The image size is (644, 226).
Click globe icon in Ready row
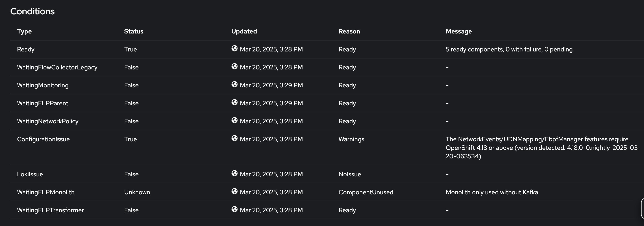tap(234, 48)
